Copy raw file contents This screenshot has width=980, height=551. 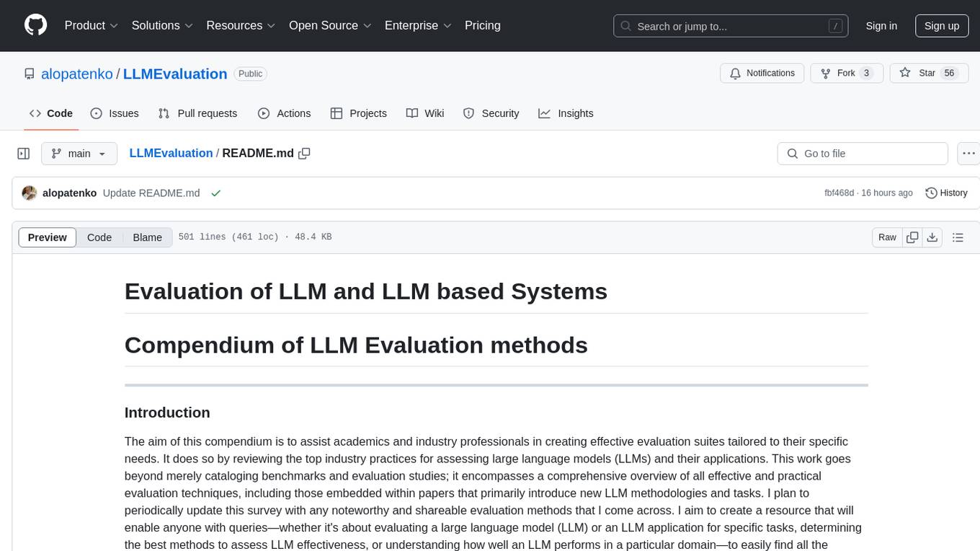point(912,237)
